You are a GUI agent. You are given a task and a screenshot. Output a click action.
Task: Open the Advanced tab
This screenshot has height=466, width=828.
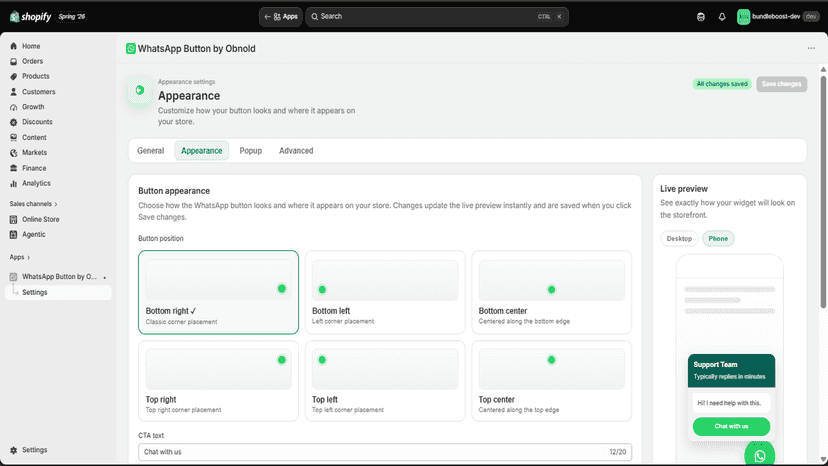click(x=296, y=151)
